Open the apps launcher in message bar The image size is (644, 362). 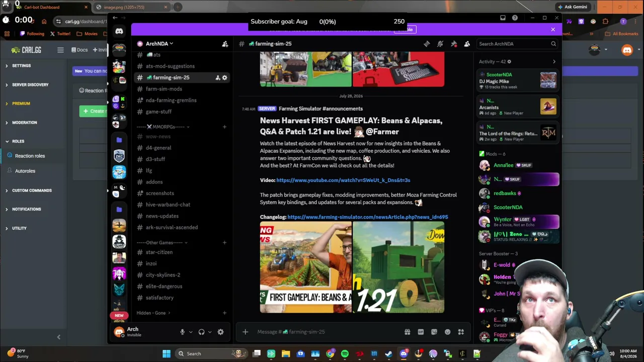pos(461,332)
